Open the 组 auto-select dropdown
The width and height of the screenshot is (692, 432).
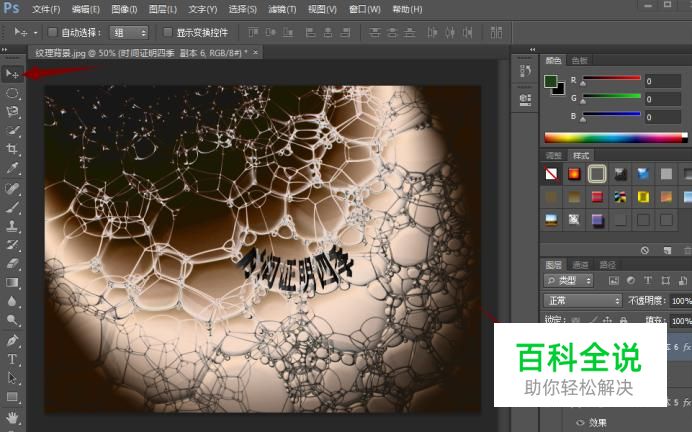[x=129, y=32]
